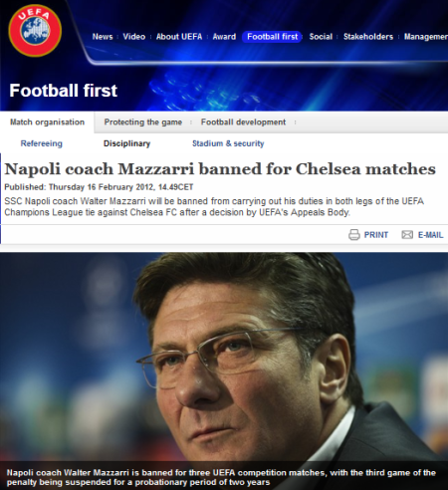Open the Refereeing link

(x=42, y=143)
